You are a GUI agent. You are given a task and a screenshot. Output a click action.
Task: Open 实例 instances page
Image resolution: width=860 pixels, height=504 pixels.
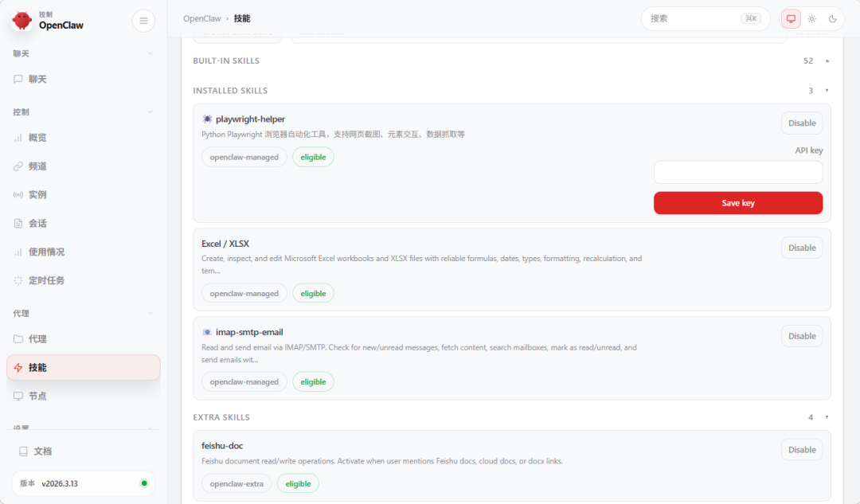(x=84, y=195)
